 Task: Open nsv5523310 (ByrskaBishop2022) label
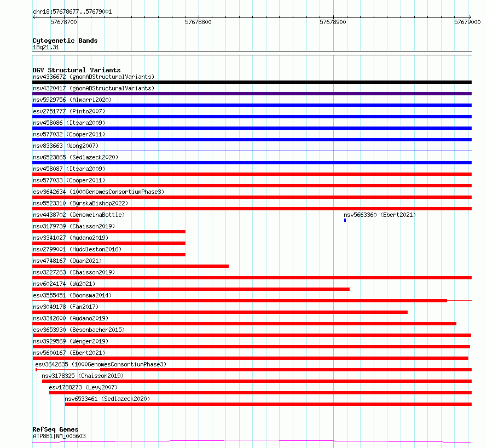point(80,203)
